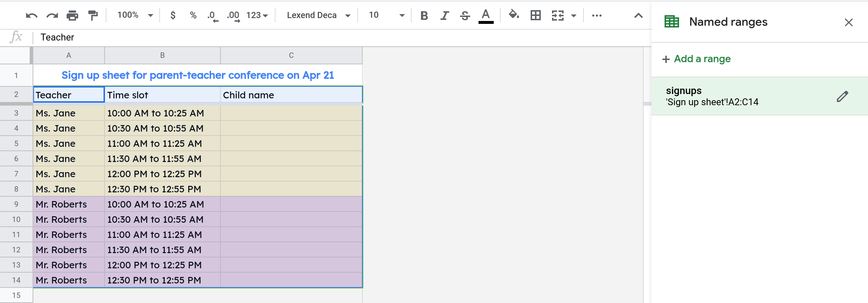Click Ms. Jane 10:30 AM time slot cell

pos(163,128)
